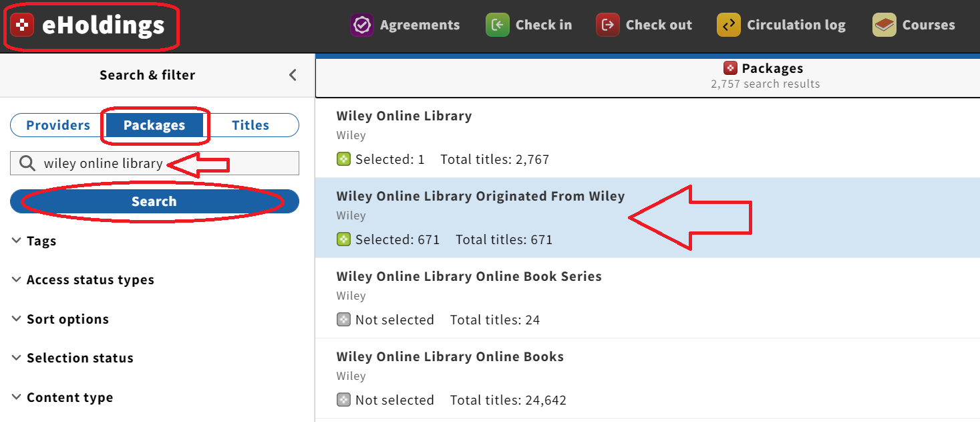This screenshot has width=980, height=422.
Task: Open the Check in app icon
Action: click(497, 25)
